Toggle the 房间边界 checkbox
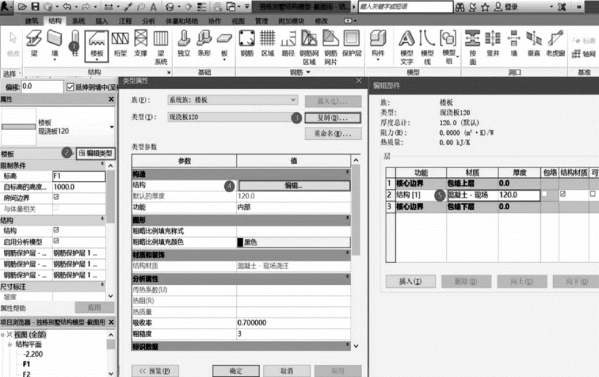This screenshot has height=377, width=599. point(56,197)
